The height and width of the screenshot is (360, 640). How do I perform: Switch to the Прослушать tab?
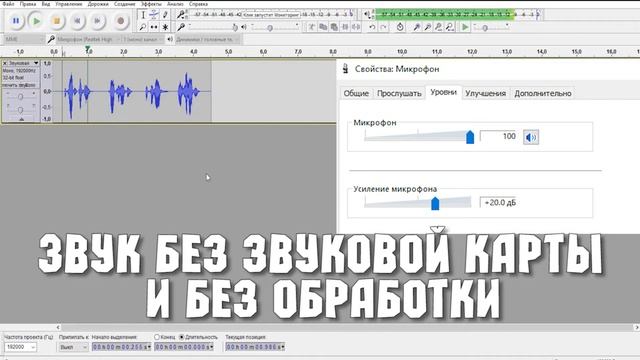399,93
